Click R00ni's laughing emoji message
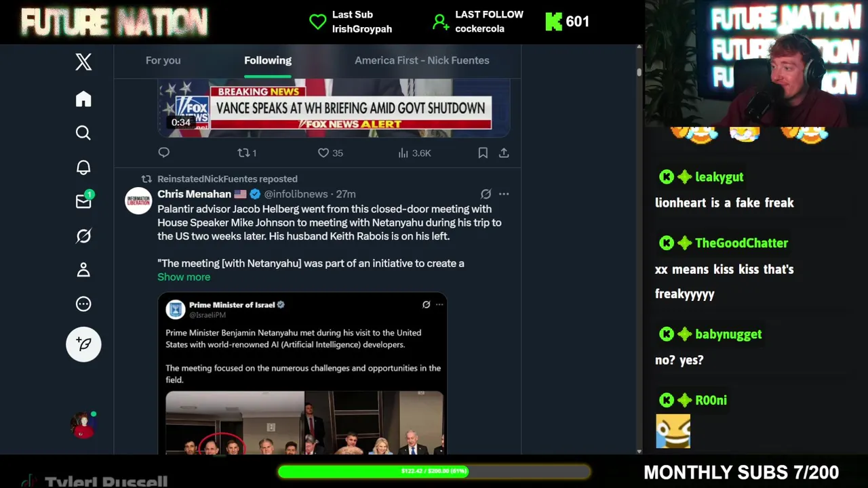The width and height of the screenshot is (868, 488). click(x=673, y=431)
